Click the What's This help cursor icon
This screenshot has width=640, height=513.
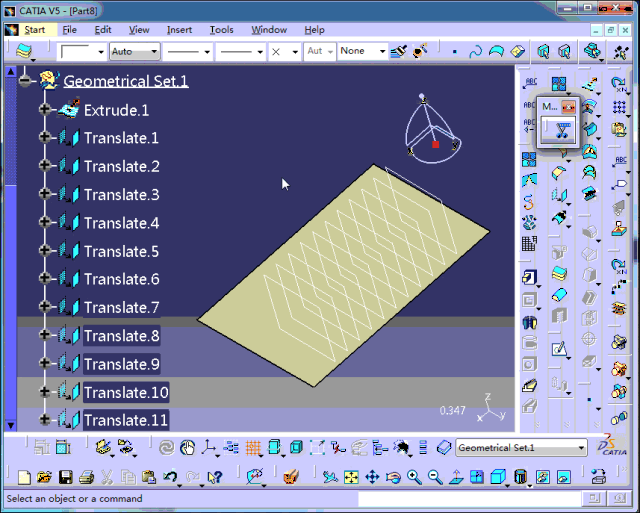point(215,477)
